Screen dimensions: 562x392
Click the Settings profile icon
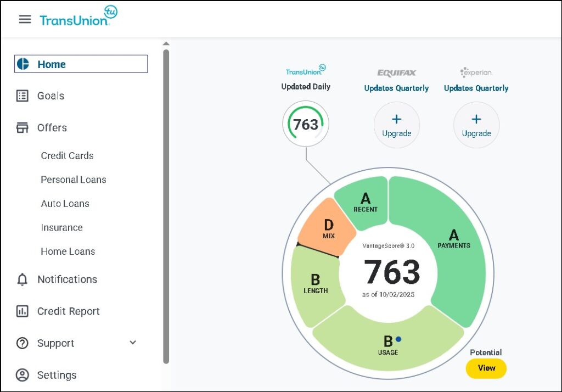23,375
